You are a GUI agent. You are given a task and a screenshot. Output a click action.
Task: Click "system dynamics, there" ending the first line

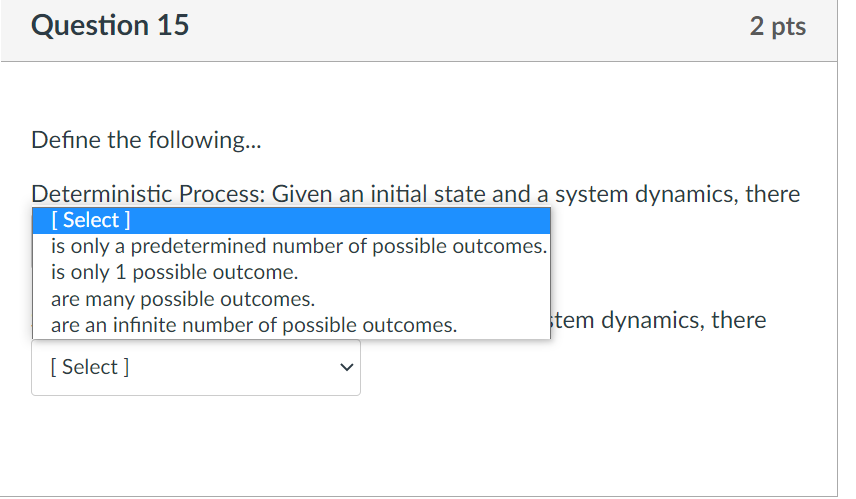pos(678,194)
